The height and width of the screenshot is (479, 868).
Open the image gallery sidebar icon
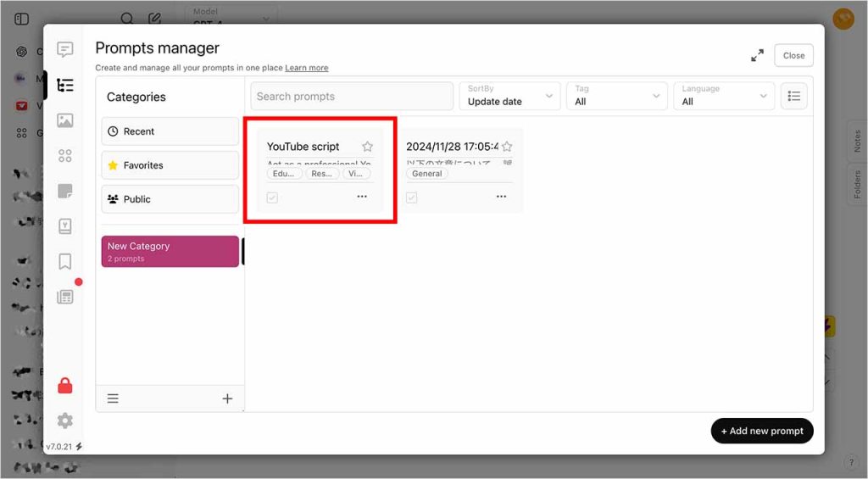65,120
